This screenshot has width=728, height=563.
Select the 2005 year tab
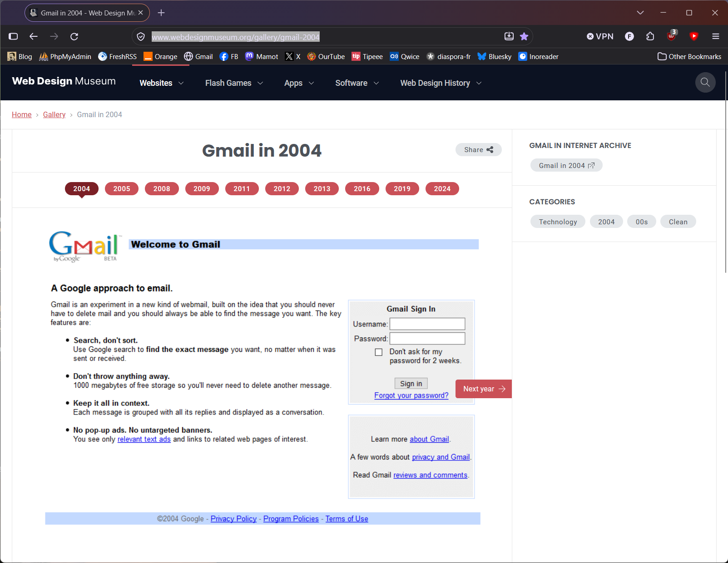[122, 189]
